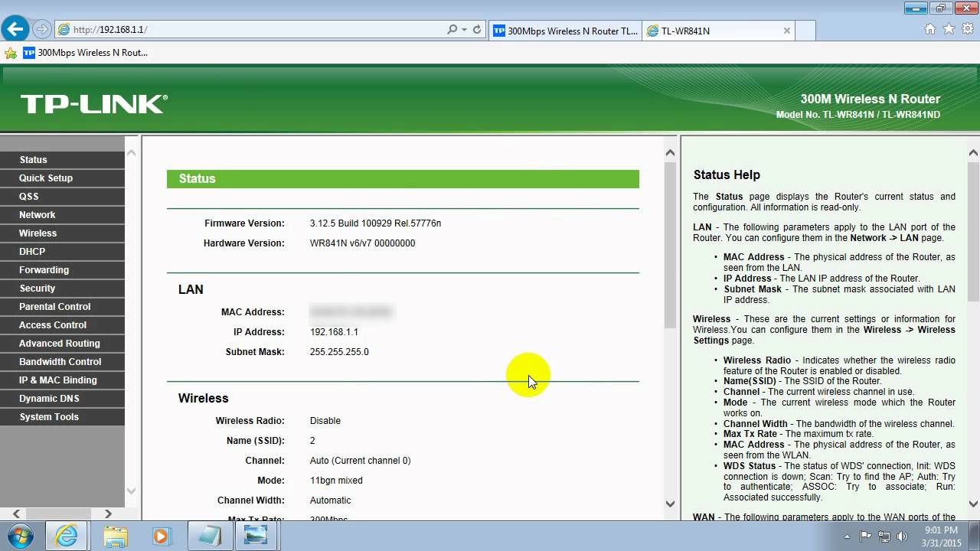This screenshot has width=980, height=551.
Task: Close the TL-WR841N tab
Action: tap(786, 31)
